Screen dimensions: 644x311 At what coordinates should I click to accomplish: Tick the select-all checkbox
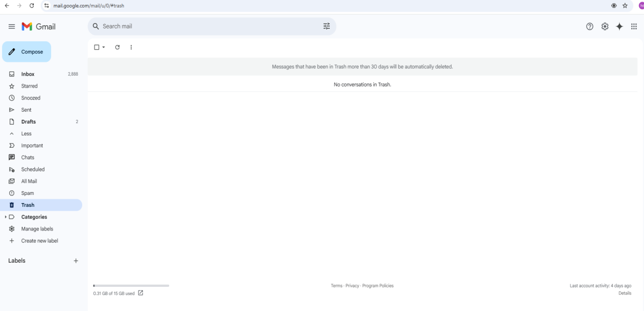coord(97,47)
